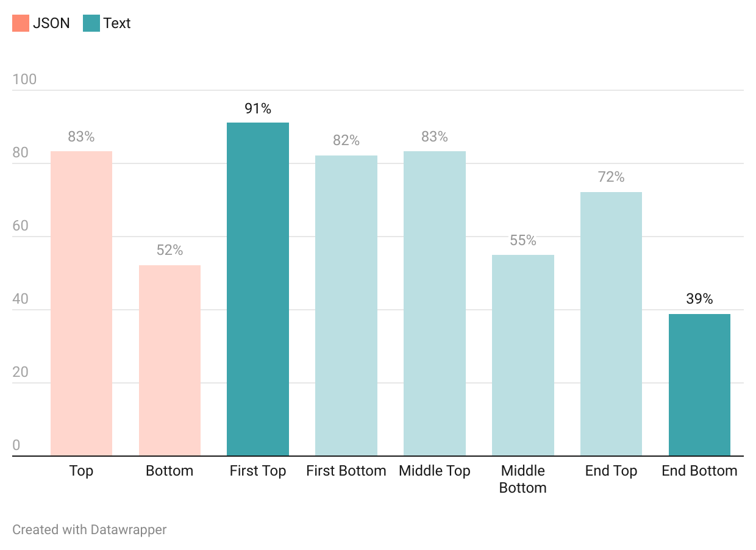This screenshot has width=756, height=550.
Task: Select the Text legend label
Action: coord(117,23)
